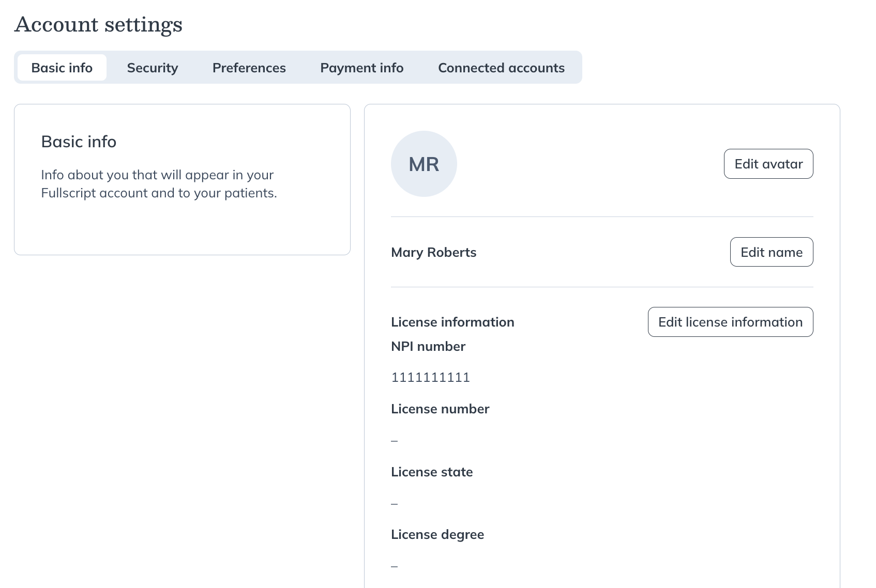Open Edit license information
This screenshot has height=588, width=876.
730,321
